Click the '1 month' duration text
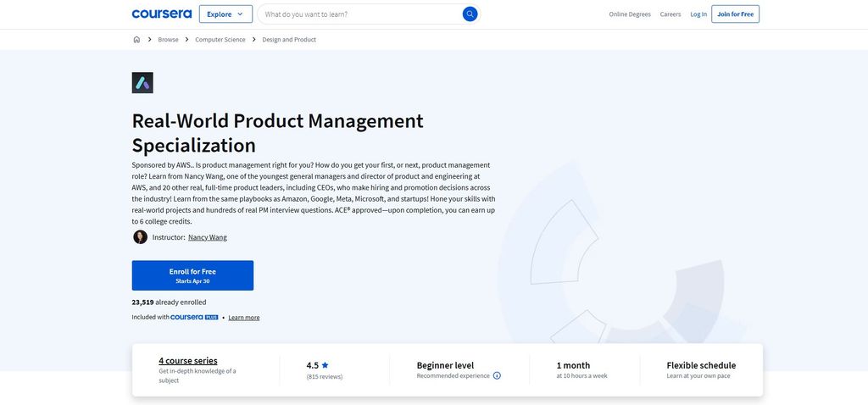 coord(573,365)
